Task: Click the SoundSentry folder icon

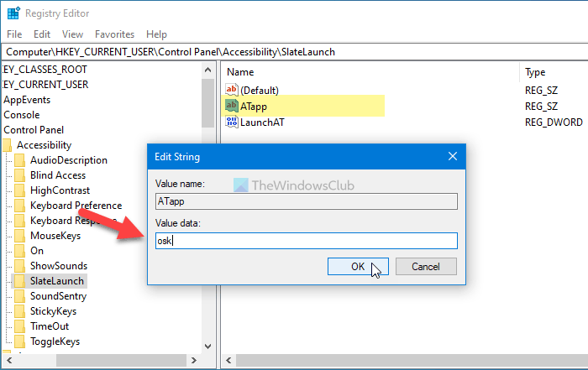Action: pyautogui.click(x=19, y=296)
